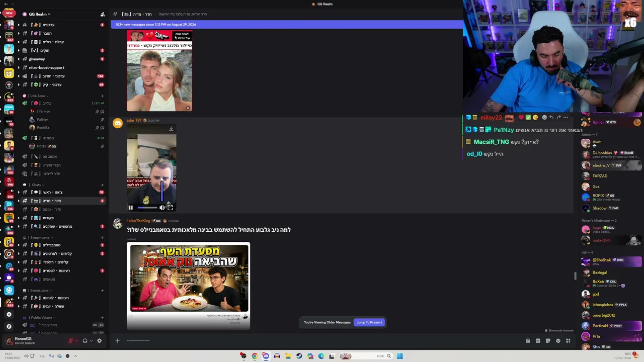The height and width of the screenshot is (362, 644).
Task: Open the server with 423 badge
Action: 9,97
